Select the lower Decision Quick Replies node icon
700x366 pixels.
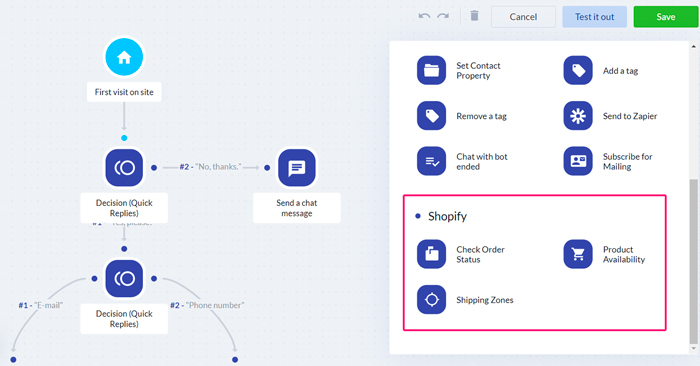(124, 279)
